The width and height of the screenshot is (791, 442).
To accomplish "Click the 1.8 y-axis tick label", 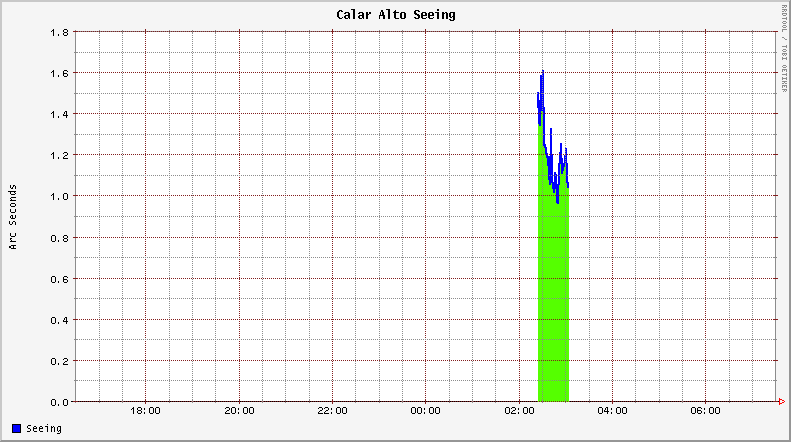I will (x=59, y=32).
